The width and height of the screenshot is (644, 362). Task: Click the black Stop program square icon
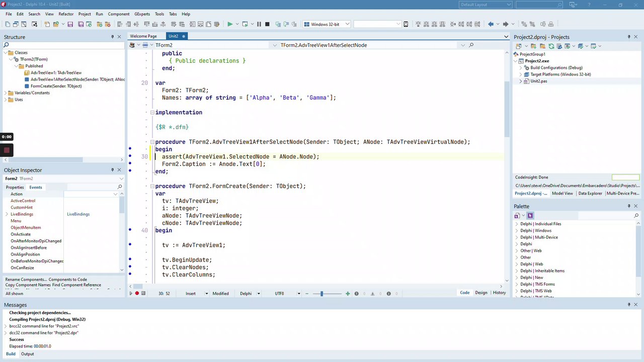(267, 24)
